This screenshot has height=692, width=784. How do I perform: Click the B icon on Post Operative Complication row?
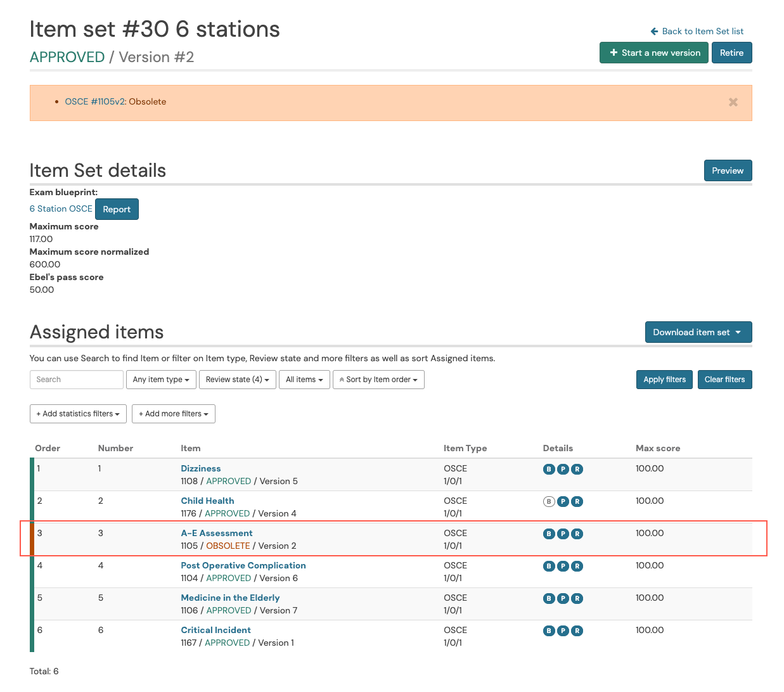point(549,566)
